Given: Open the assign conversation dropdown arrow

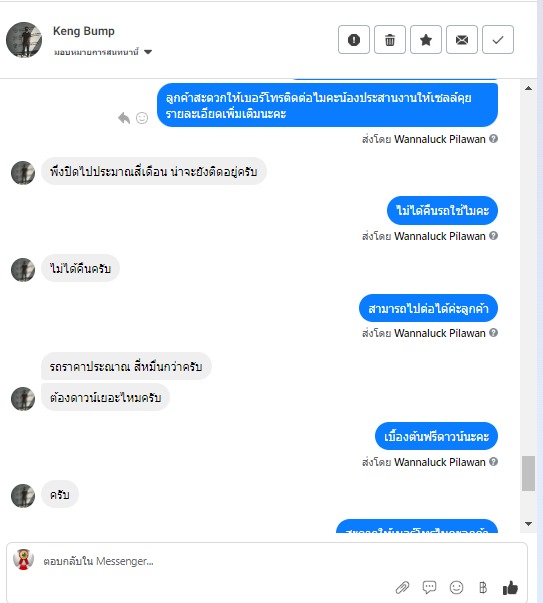Looking at the screenshot, I should (148, 52).
